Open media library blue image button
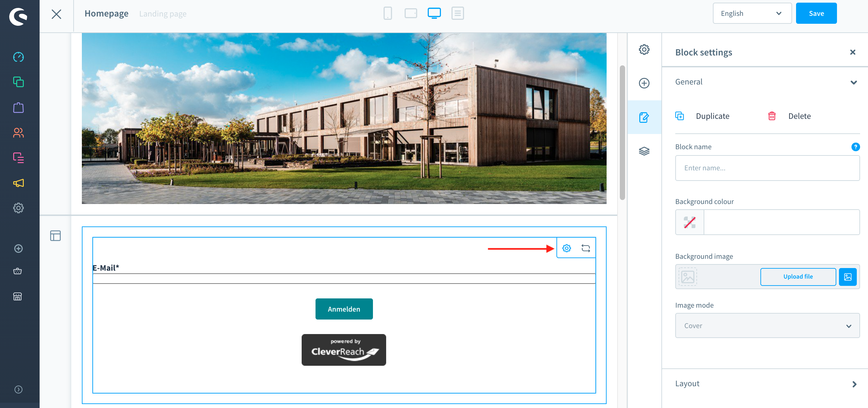Screen dimensions: 868x408 coord(848,277)
